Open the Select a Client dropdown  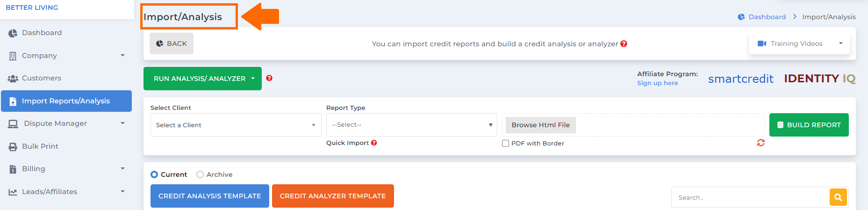pyautogui.click(x=236, y=125)
